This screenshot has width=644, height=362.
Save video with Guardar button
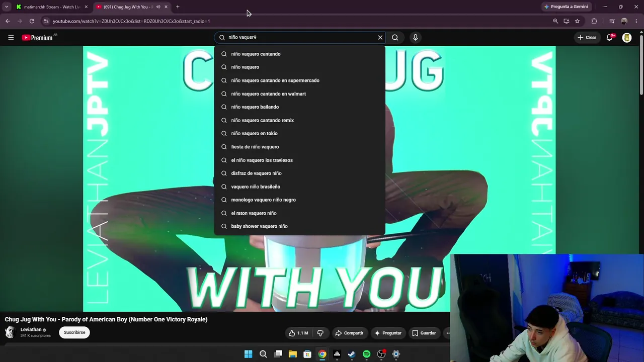pos(424,333)
